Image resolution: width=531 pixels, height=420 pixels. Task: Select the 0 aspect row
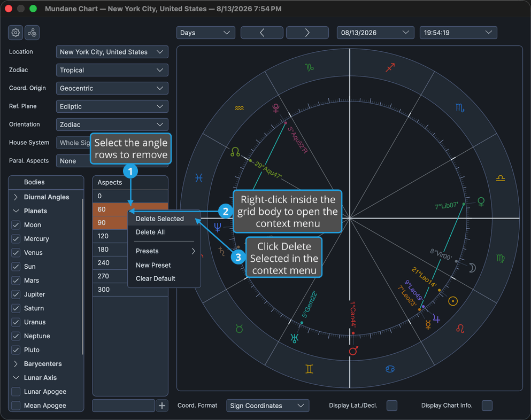(x=130, y=196)
